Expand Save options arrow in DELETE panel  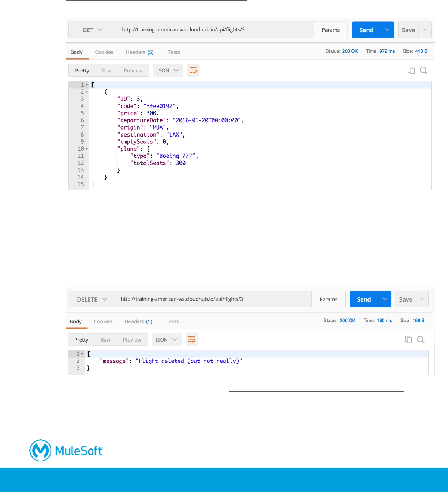coord(422,299)
